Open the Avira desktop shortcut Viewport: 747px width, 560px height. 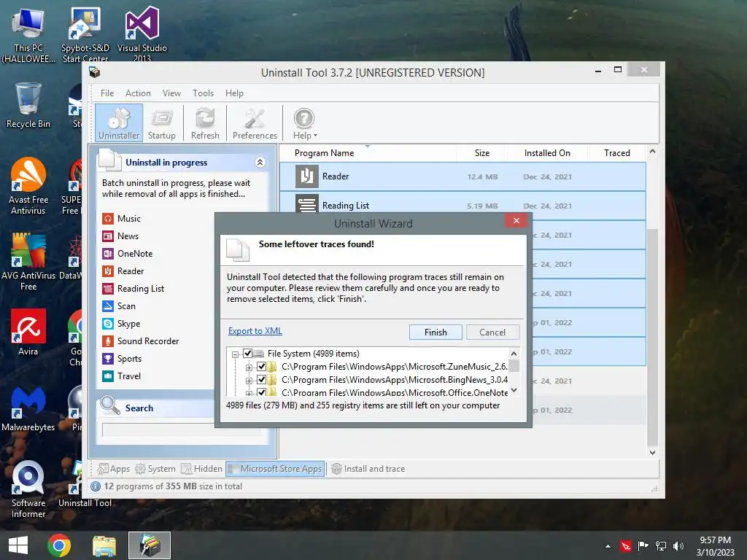[28, 332]
